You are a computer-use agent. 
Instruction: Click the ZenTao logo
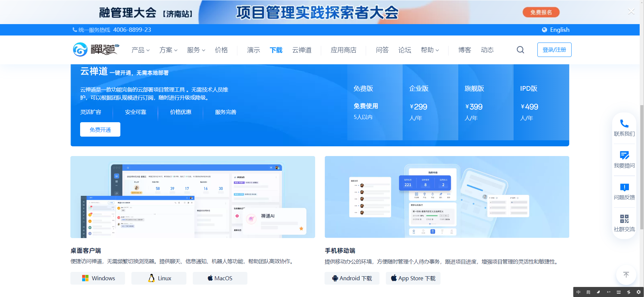coord(96,50)
